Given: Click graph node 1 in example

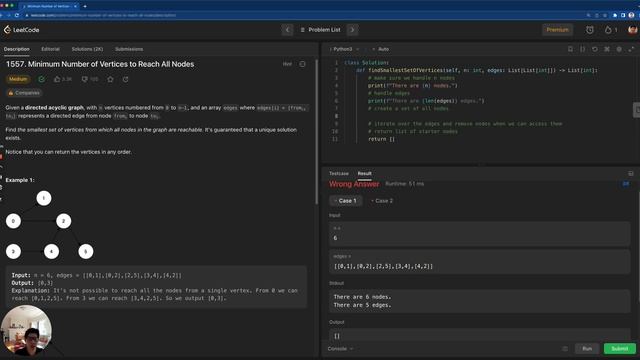Looking at the screenshot, I should pos(44,198).
